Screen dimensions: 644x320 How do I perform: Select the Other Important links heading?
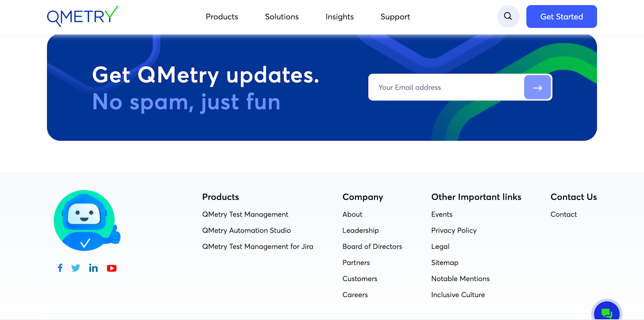[476, 197]
